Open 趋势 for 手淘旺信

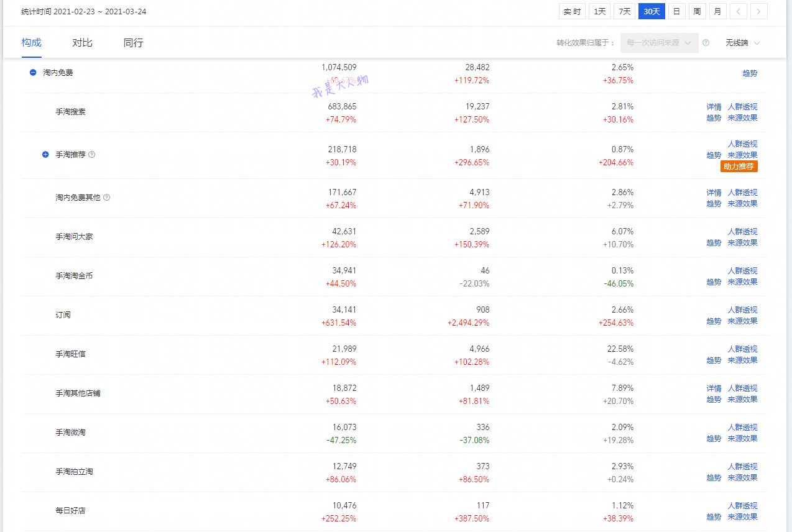click(x=714, y=360)
